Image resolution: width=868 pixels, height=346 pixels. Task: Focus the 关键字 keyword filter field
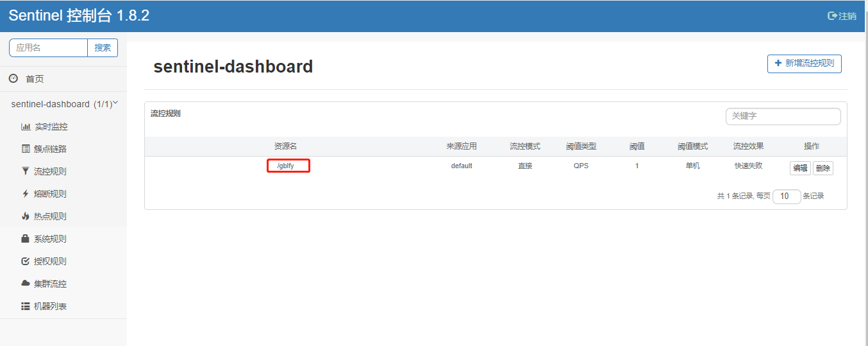pos(783,116)
